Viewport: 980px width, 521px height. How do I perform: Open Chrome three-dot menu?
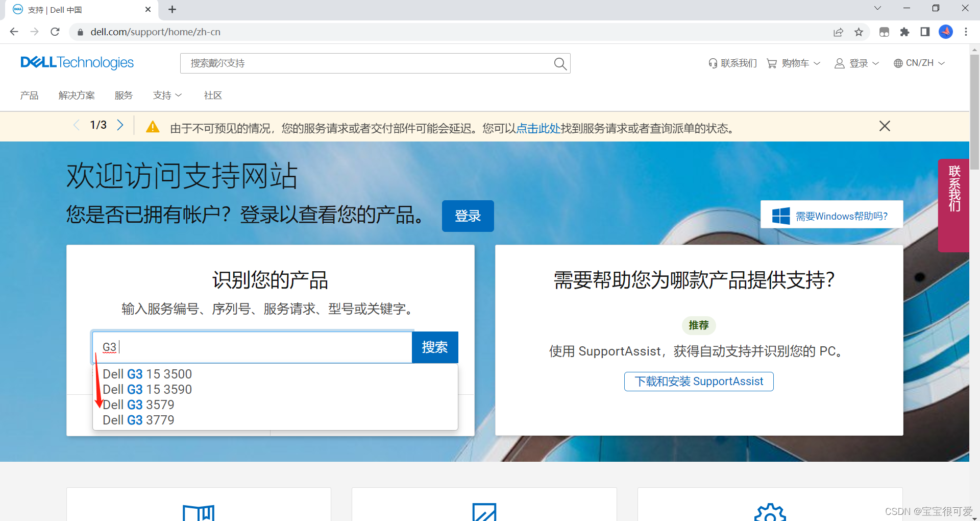coord(966,32)
